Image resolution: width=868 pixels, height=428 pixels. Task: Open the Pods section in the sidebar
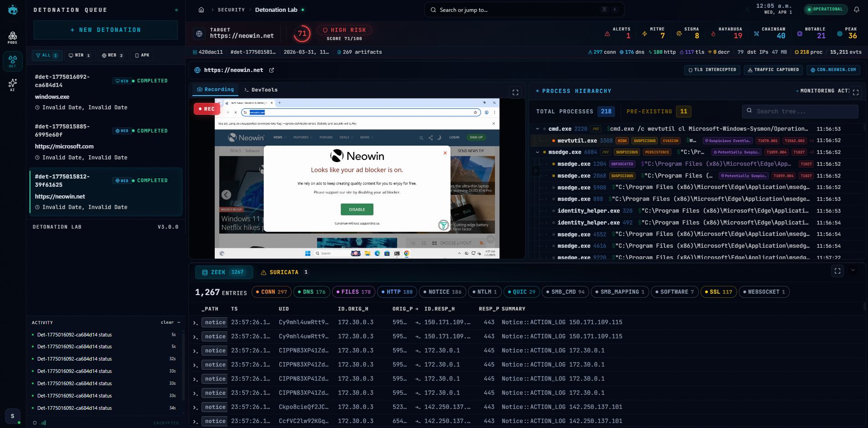pyautogui.click(x=12, y=37)
